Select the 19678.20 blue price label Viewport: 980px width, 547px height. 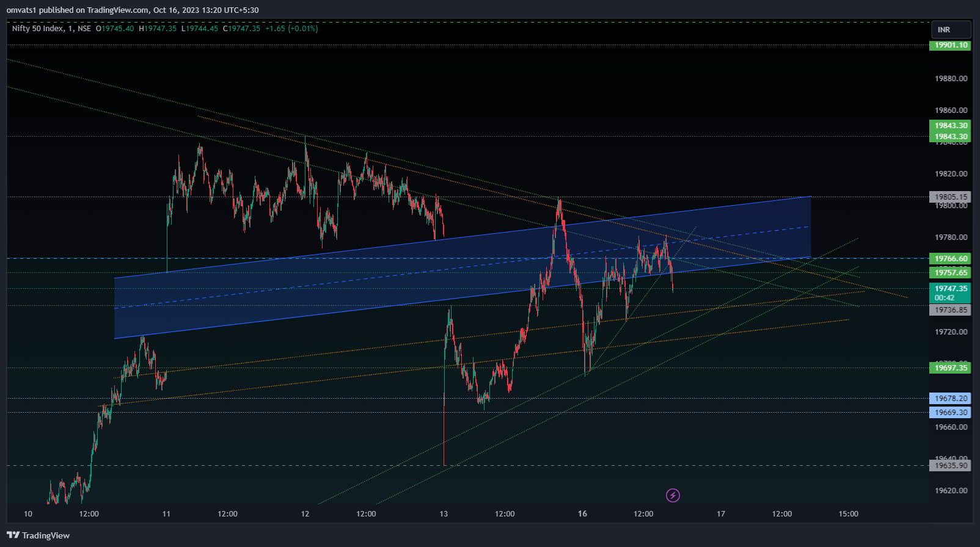(x=951, y=398)
